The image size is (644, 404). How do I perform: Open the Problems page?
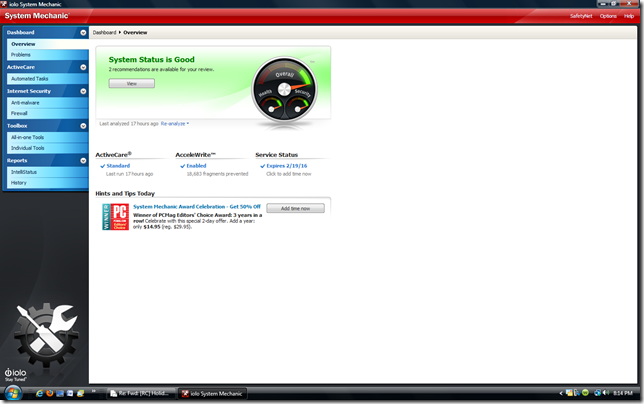tap(47, 55)
